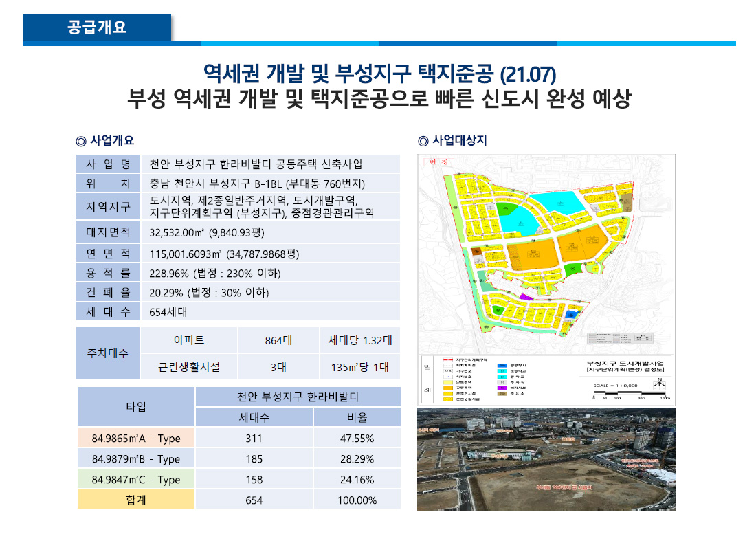Select the 84.9879㎡B - Type row label
The image size is (756, 543).
click(136, 458)
